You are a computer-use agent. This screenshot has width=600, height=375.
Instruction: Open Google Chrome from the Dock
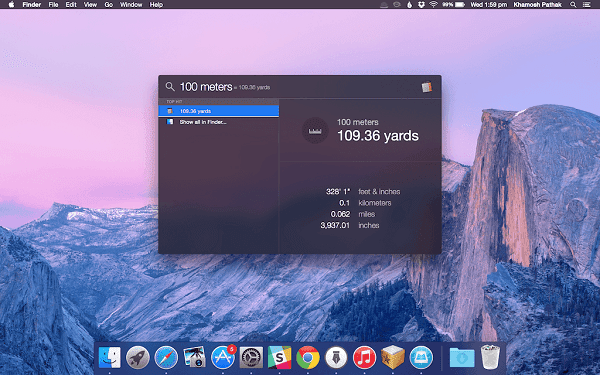(308, 358)
